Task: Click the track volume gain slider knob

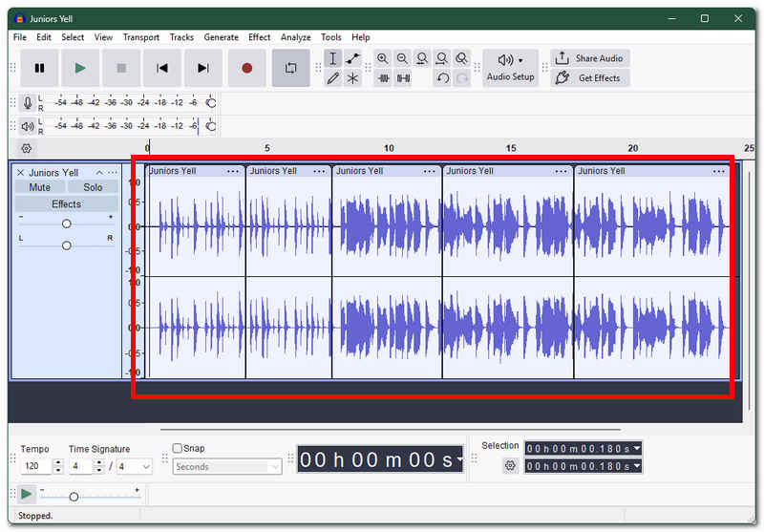Action: coord(67,223)
